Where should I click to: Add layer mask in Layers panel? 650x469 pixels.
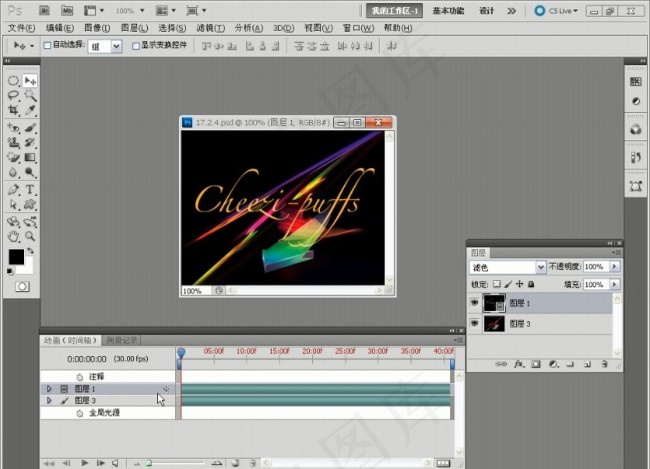[536, 364]
